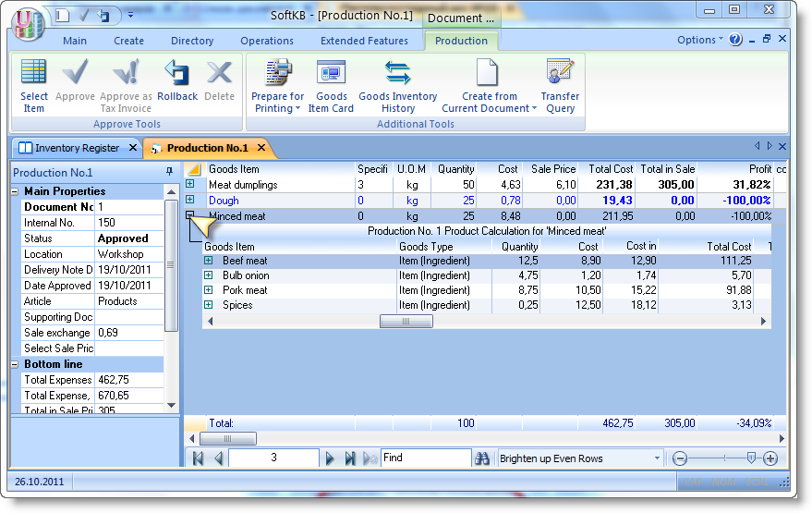Switch to the Operations ribbon tab
The image size is (812, 513).
[266, 41]
